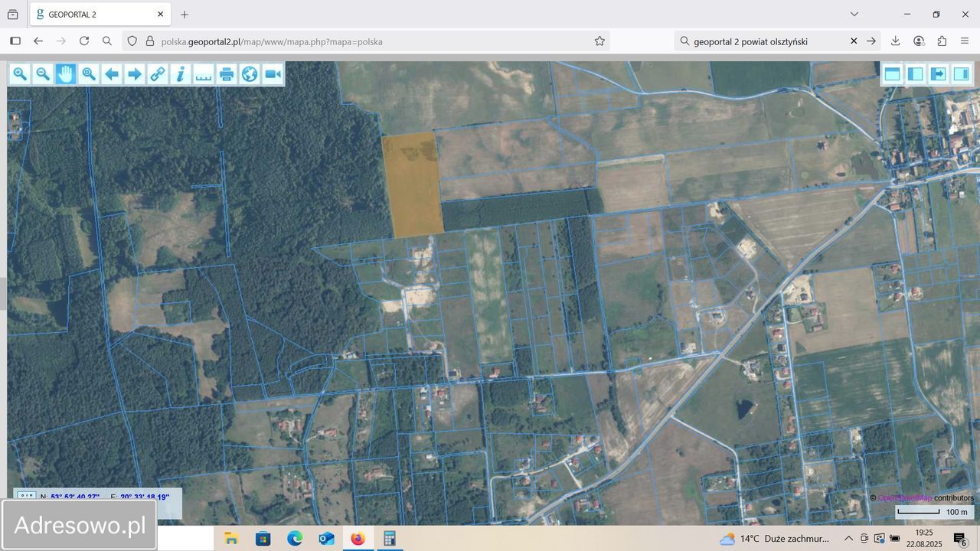Viewport: 980px width, 551px height.
Task: Click the OpenStreetMap contributors link
Action: point(903,497)
